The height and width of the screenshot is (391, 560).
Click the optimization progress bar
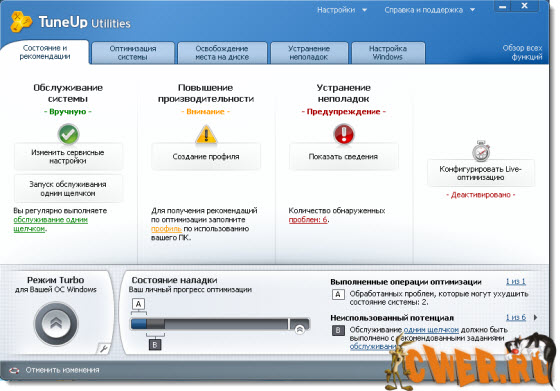click(220, 324)
